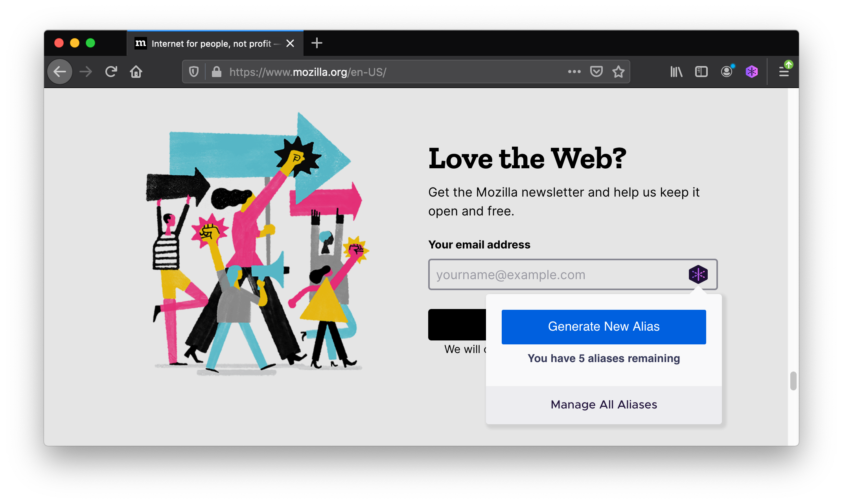The width and height of the screenshot is (843, 504).
Task: Bookmark this page with the star
Action: (618, 72)
